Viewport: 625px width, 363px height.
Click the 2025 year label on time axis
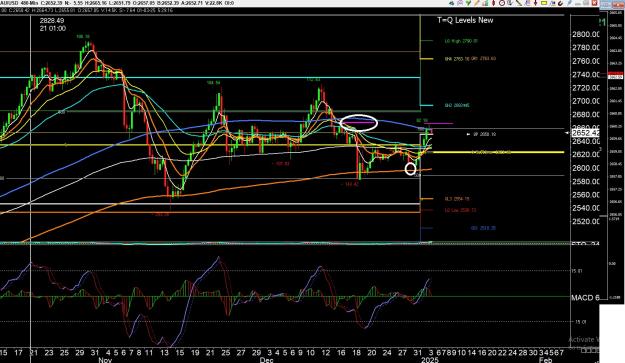pos(430,360)
